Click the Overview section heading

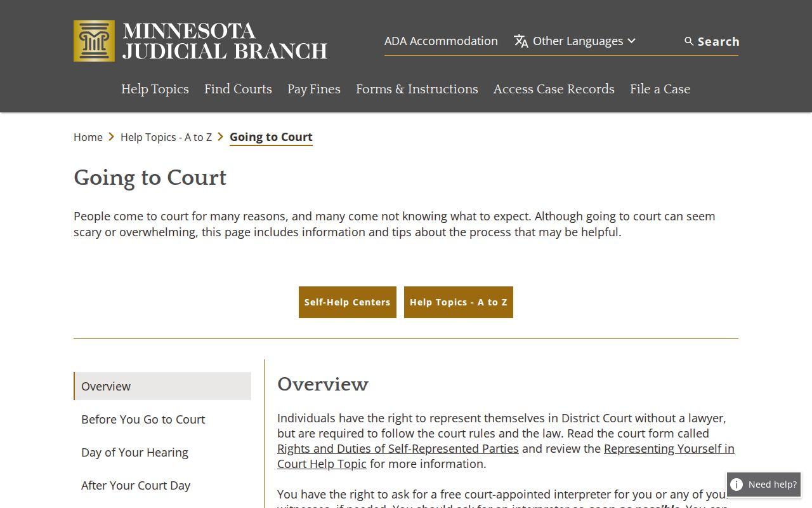323,384
